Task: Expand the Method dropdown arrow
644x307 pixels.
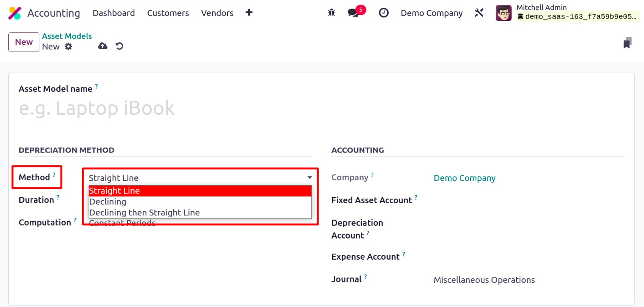Action: point(310,178)
